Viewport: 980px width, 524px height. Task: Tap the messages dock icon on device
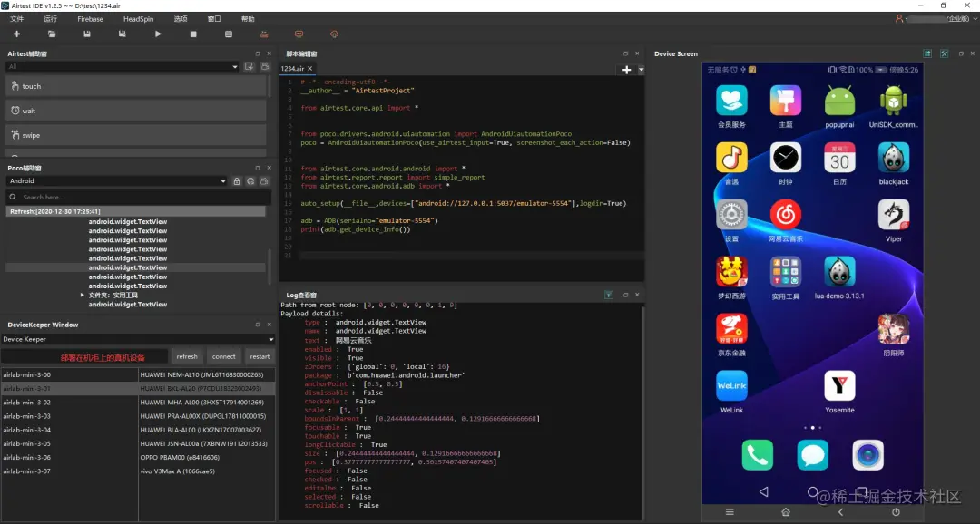click(812, 455)
